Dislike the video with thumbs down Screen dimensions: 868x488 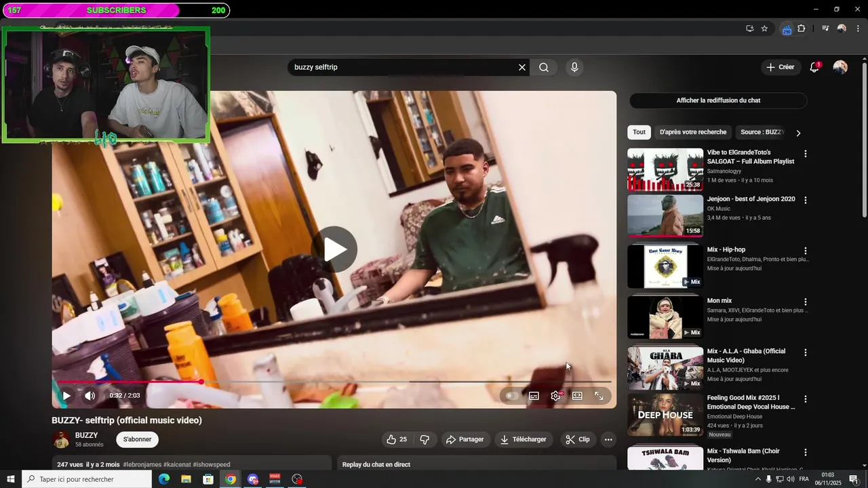tap(425, 439)
